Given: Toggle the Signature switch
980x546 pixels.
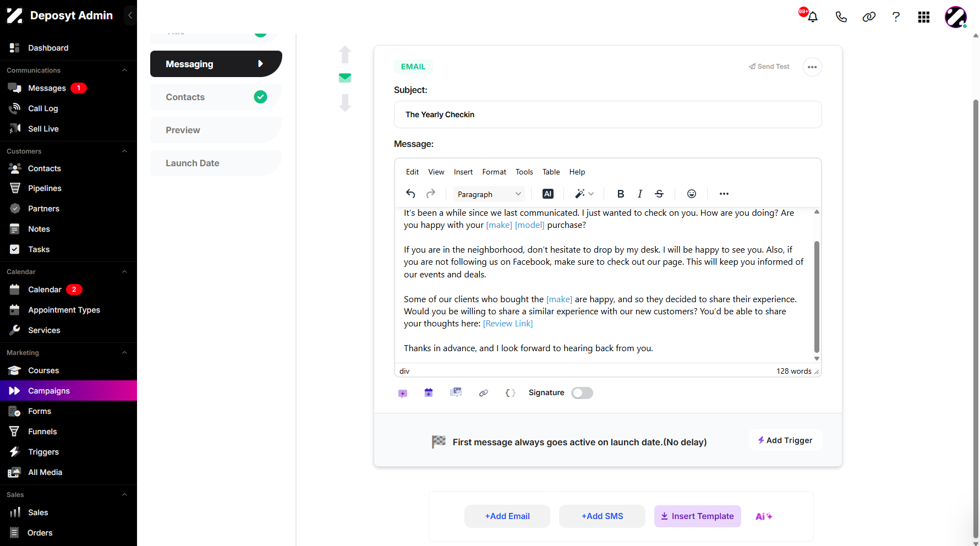Looking at the screenshot, I should pos(582,393).
